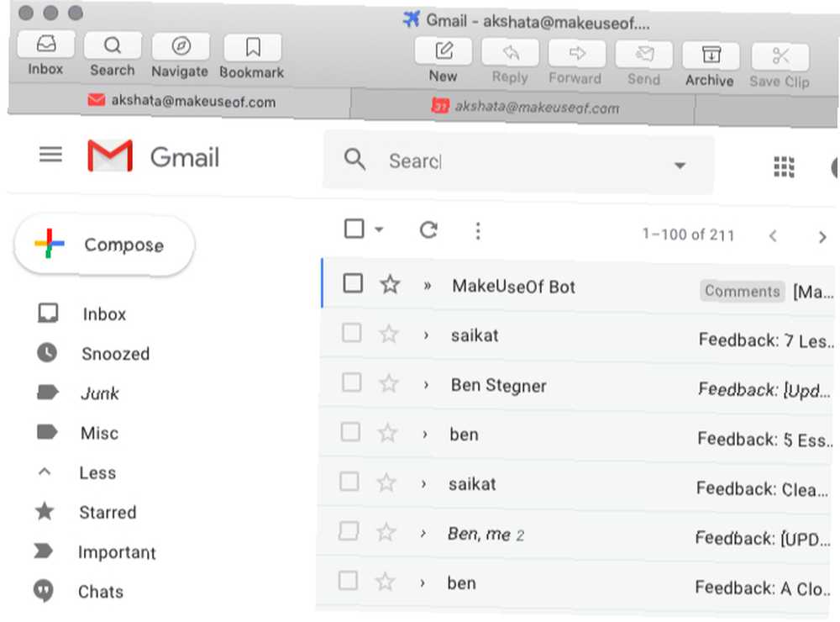
Task: Select the 'Feedback: 5 Ess..' email checkbox
Action: pos(350,432)
